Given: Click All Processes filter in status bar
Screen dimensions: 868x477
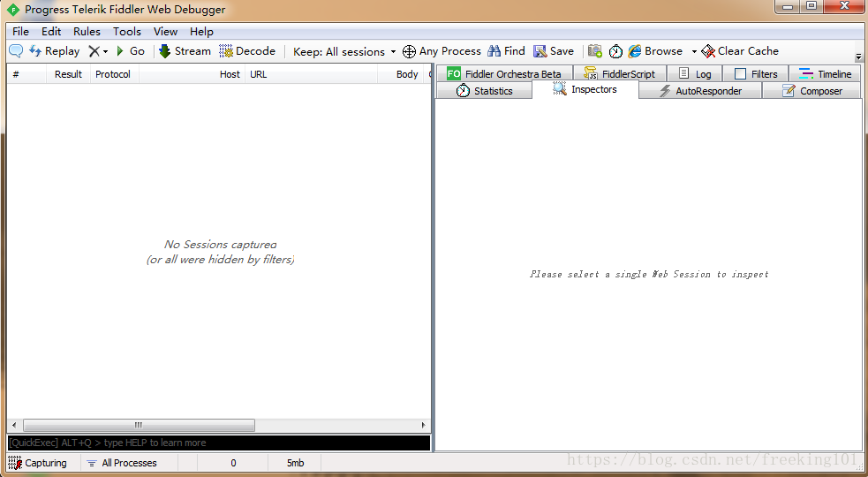Looking at the screenshot, I should [122, 463].
